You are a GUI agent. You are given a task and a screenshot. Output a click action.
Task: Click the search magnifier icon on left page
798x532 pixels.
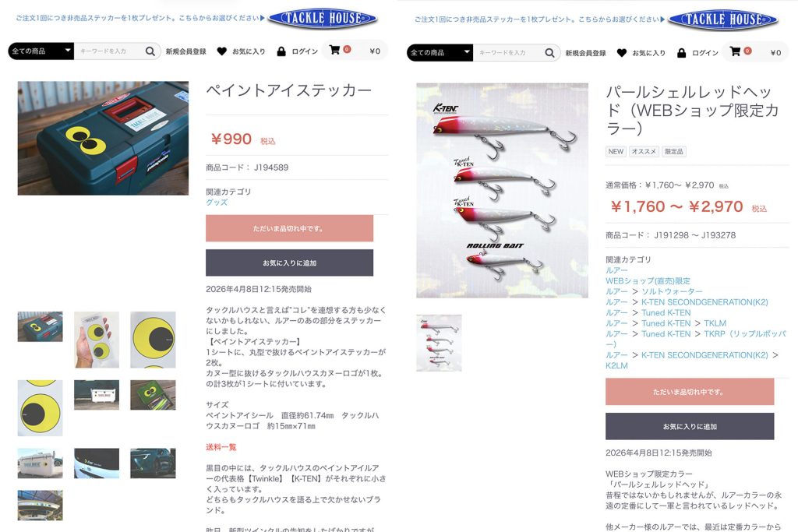coord(150,51)
